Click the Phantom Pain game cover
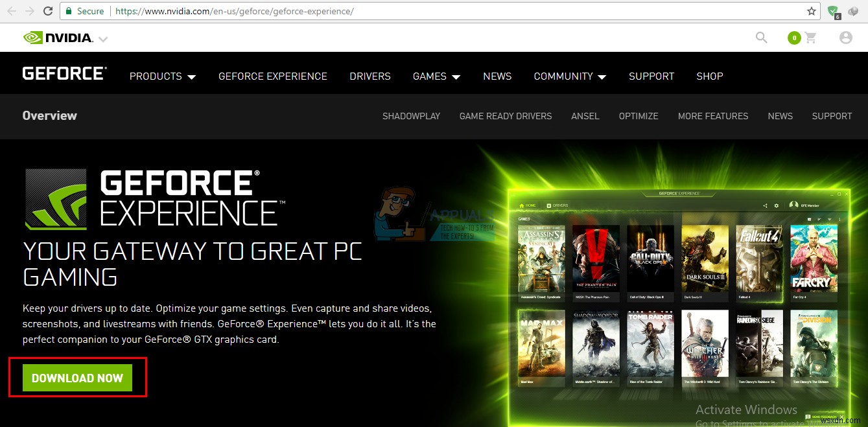 [x=596, y=259]
